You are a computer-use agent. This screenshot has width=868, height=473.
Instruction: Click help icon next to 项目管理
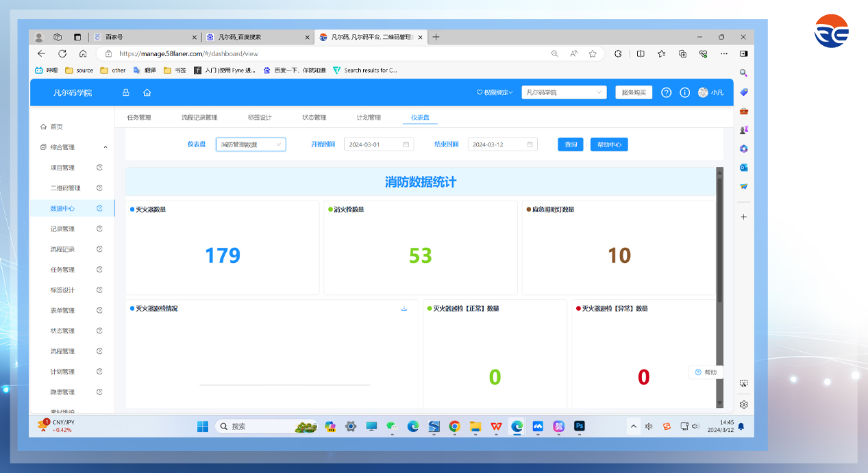pyautogui.click(x=99, y=168)
